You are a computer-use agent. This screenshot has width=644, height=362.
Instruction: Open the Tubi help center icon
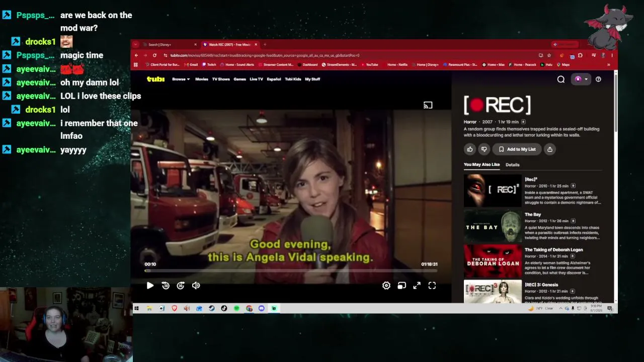(598, 79)
